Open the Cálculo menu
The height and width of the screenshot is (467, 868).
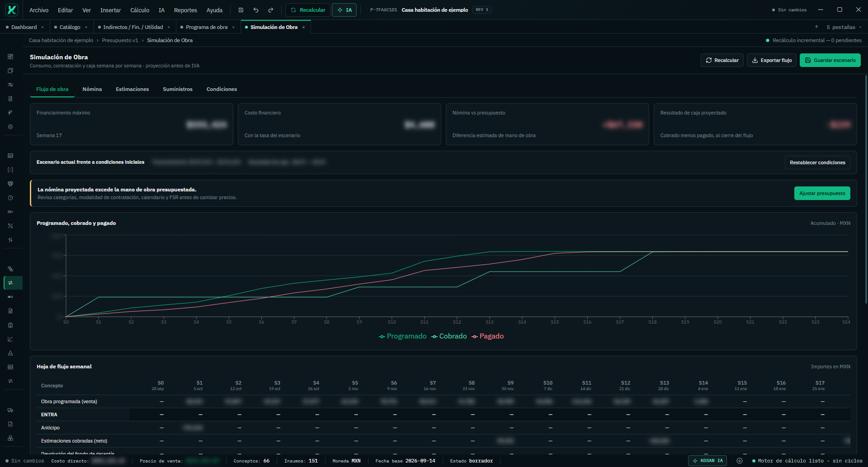140,10
